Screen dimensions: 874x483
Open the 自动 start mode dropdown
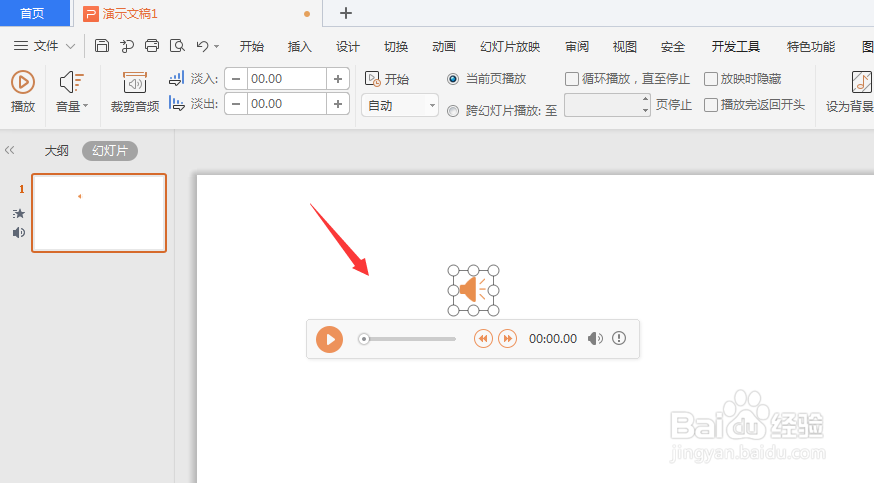pos(400,105)
